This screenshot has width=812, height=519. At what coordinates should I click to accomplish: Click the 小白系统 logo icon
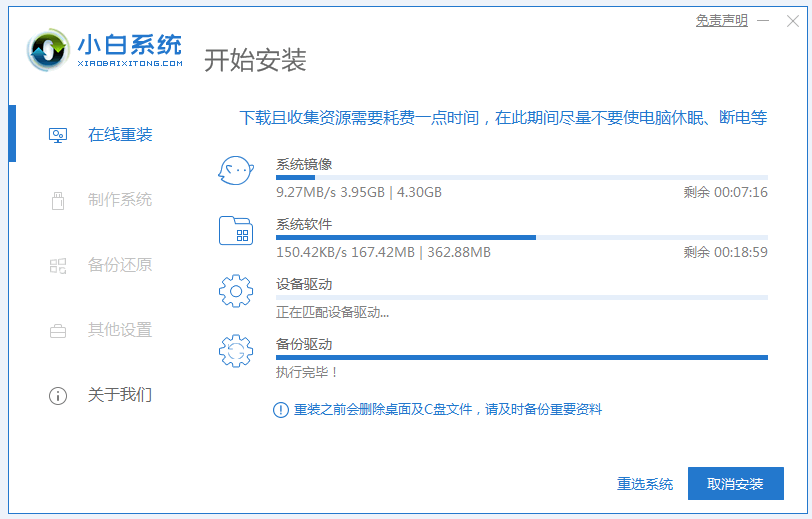(x=47, y=50)
